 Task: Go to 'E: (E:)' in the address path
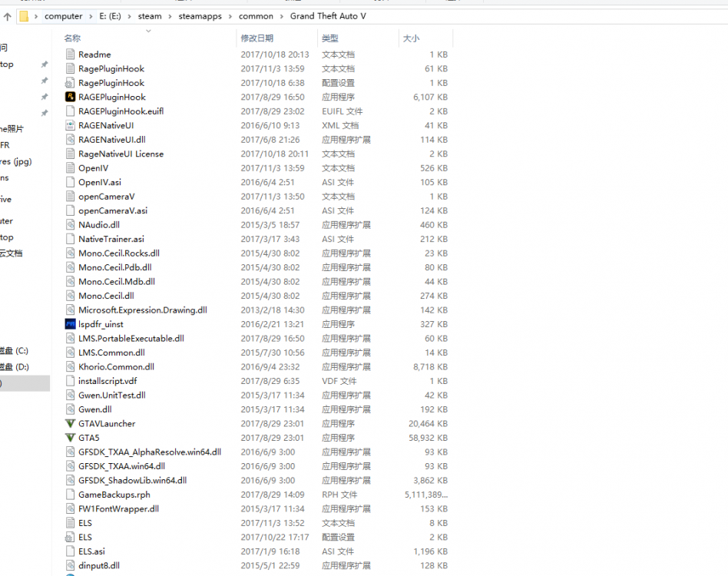110,16
